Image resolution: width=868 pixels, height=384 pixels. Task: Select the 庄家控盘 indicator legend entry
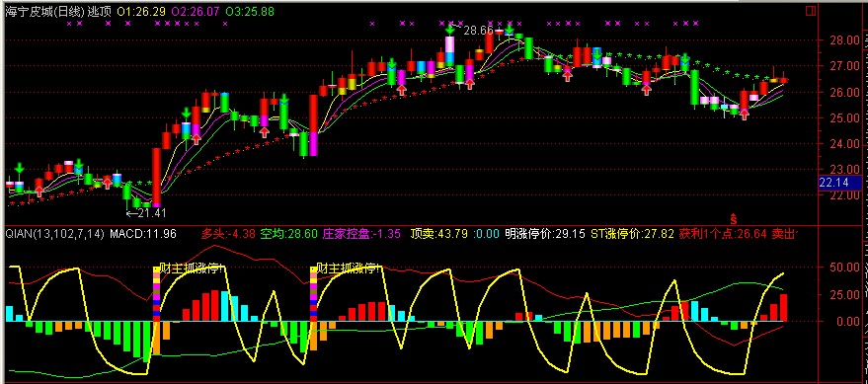pyautogui.click(x=362, y=234)
